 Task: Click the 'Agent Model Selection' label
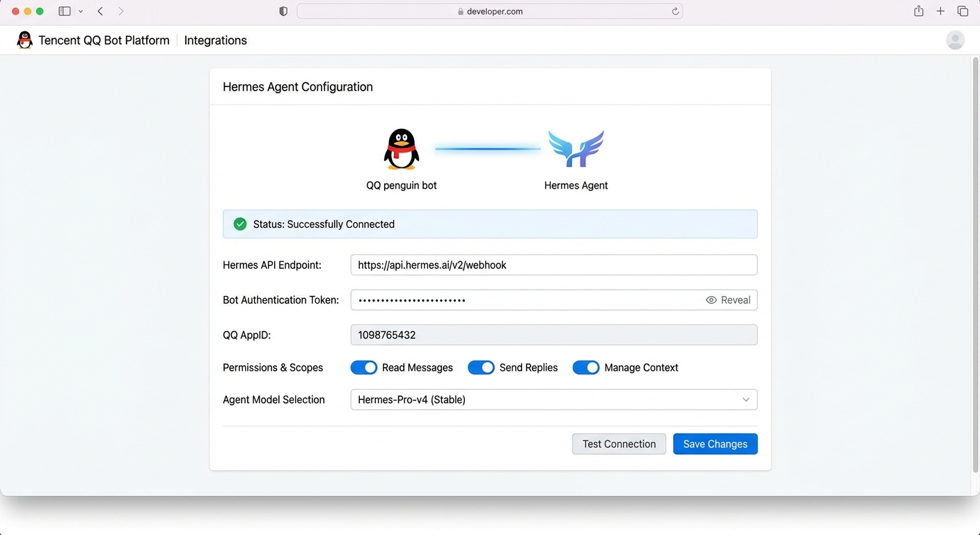click(x=274, y=400)
